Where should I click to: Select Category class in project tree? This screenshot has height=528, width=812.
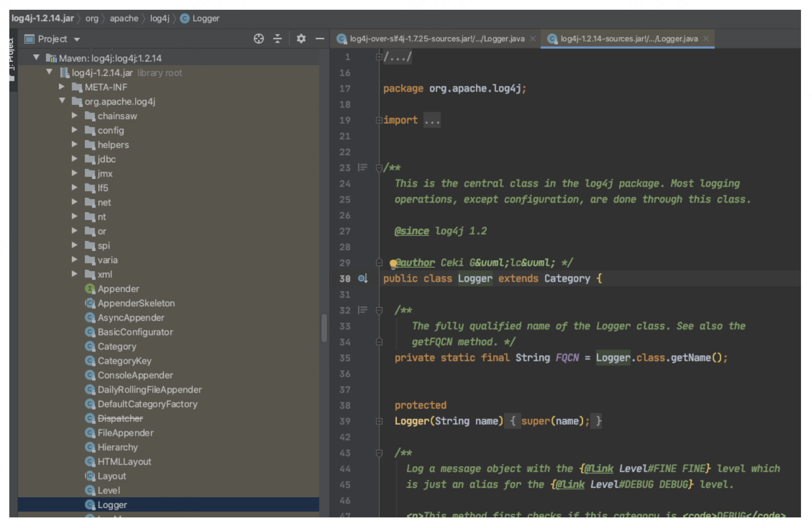coord(117,346)
